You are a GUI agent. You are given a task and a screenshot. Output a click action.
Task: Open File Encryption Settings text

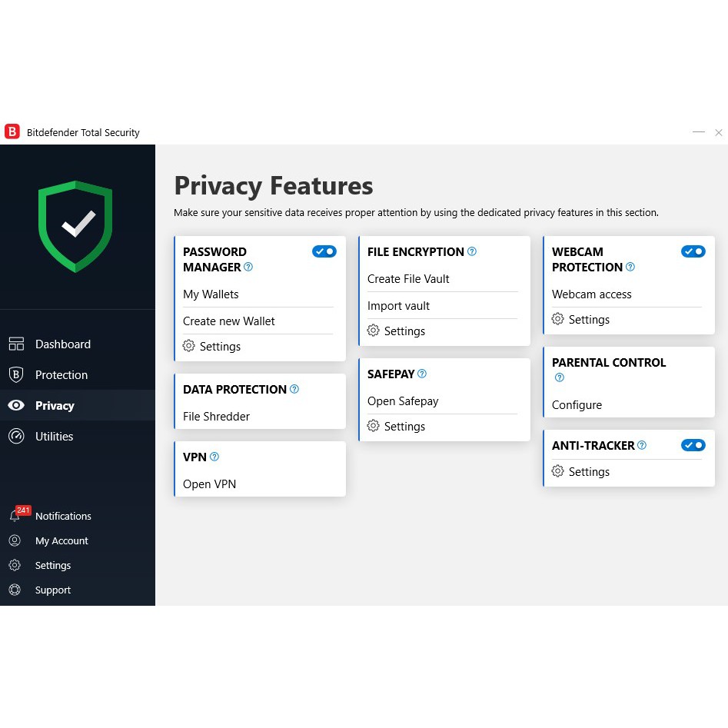(x=404, y=331)
